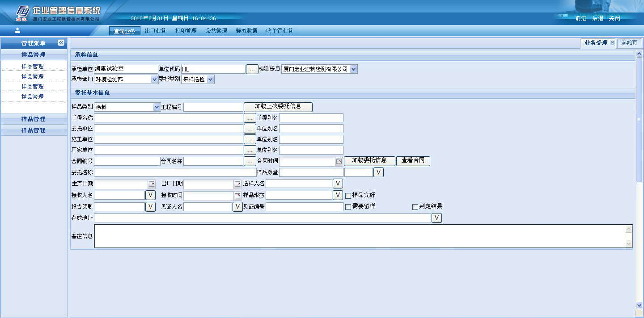The image size is (644, 318).
Task: Open the 公共管理 menu
Action: pyautogui.click(x=216, y=31)
